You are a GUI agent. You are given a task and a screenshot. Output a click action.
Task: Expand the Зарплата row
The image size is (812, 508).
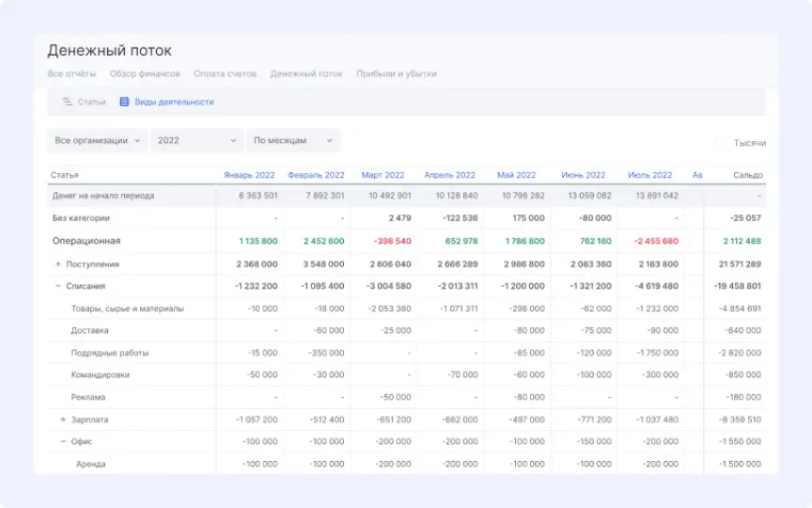point(63,420)
